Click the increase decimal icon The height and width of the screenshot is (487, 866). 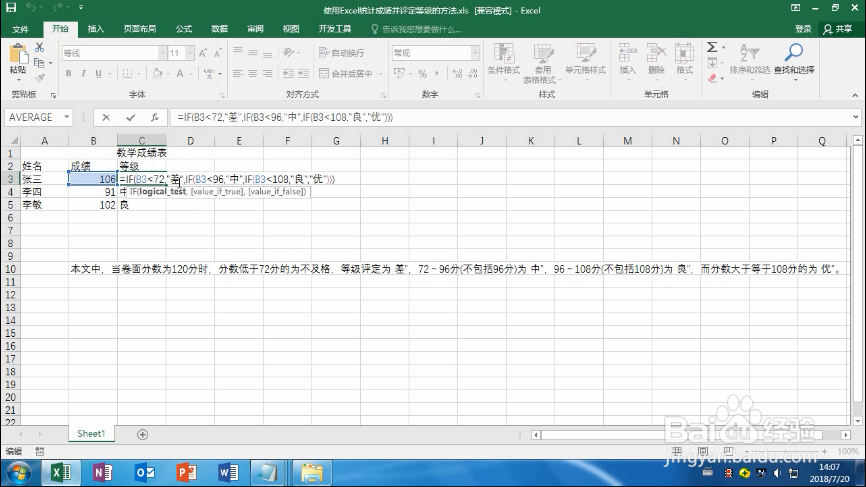coord(457,73)
